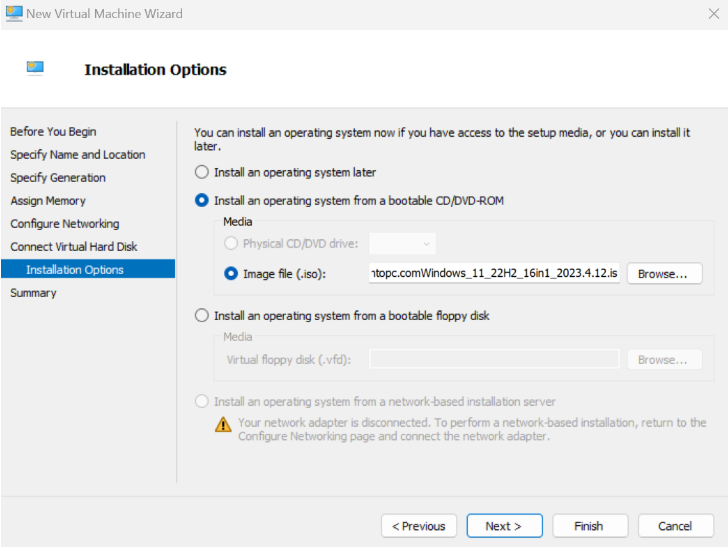This screenshot has height=547, width=728.
Task: Click the network adapter warning triangle icon
Action: tap(223, 424)
